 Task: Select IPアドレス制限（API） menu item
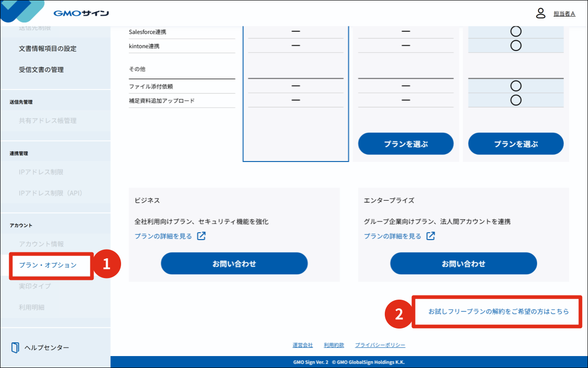pyautogui.click(x=50, y=193)
